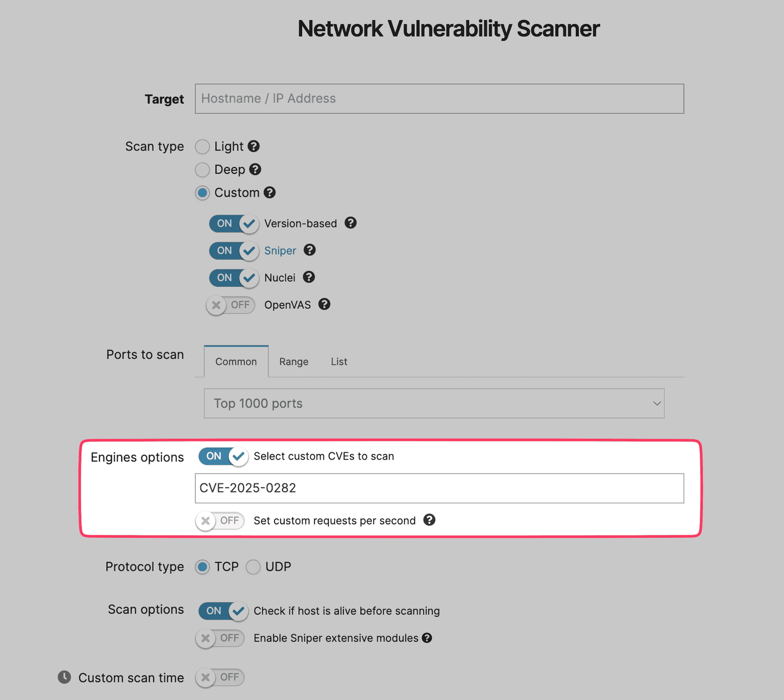Image resolution: width=784 pixels, height=700 pixels.
Task: Click help icon for custom requests per second
Action: [x=430, y=520]
